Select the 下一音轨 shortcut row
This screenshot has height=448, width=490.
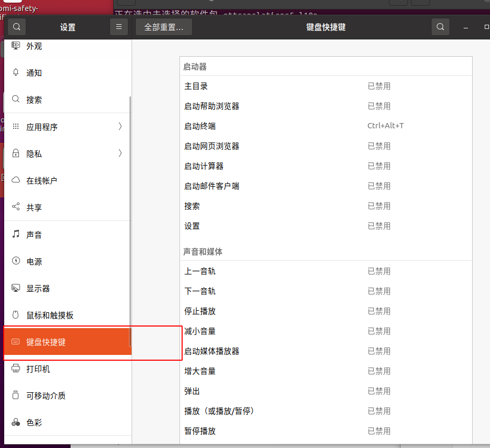(x=326, y=291)
